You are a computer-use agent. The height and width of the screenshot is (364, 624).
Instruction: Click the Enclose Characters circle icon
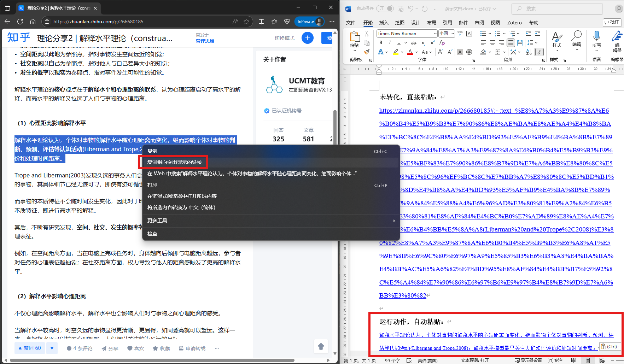click(x=469, y=52)
